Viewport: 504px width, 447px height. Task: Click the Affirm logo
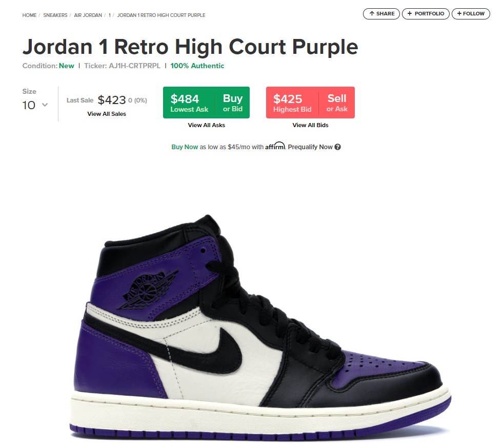(x=275, y=146)
